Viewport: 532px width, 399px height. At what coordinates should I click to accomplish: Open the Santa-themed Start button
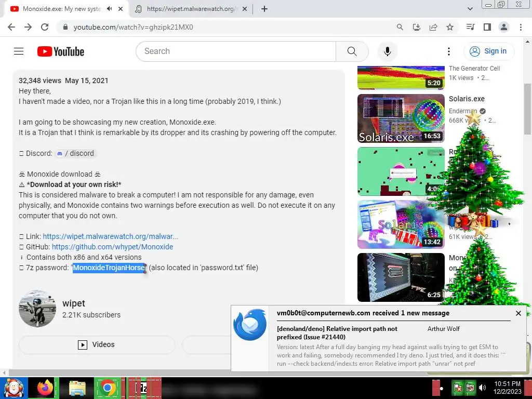click(x=14, y=388)
